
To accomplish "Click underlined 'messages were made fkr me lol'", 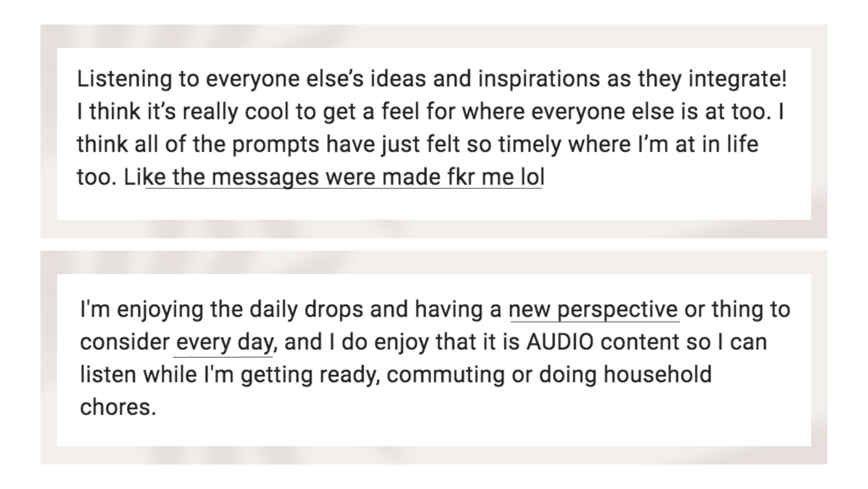I will click(378, 177).
